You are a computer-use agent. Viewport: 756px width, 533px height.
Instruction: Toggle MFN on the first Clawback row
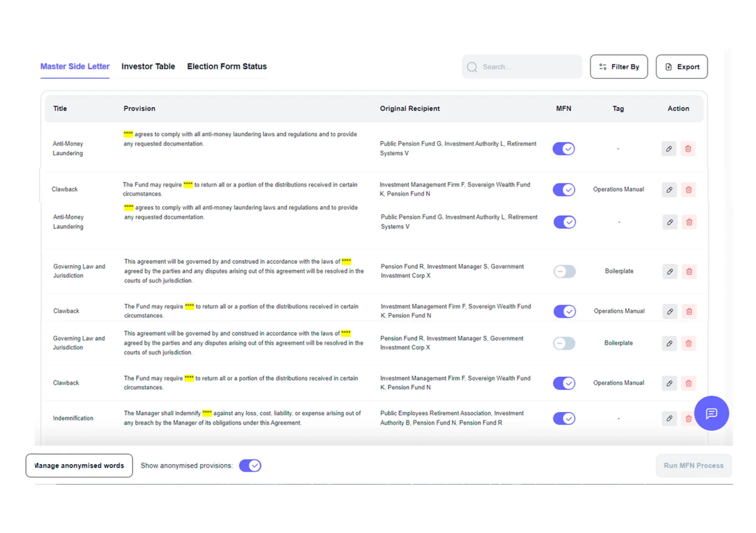coord(564,189)
